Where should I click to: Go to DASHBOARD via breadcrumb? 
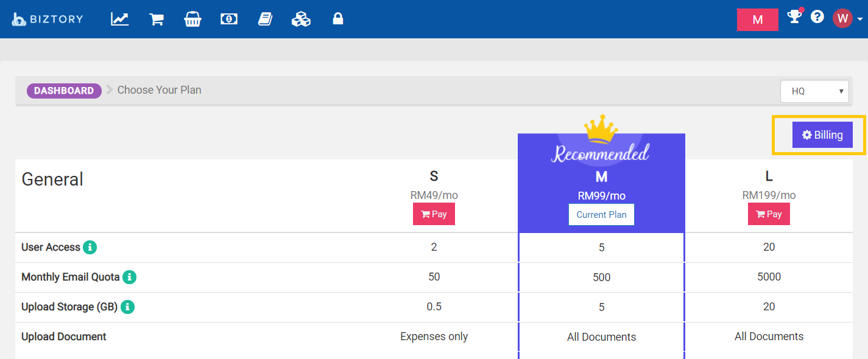[x=64, y=90]
